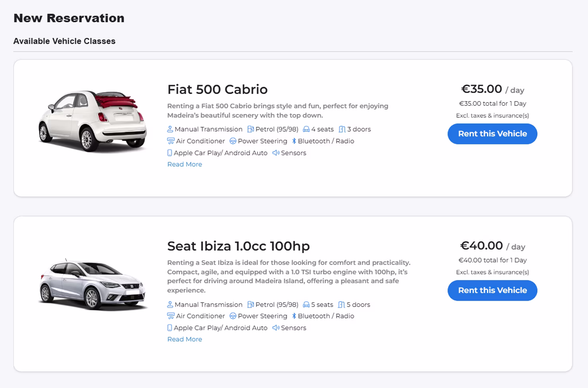Click the 5 seats icon for Seat Ibiza

coord(306,305)
